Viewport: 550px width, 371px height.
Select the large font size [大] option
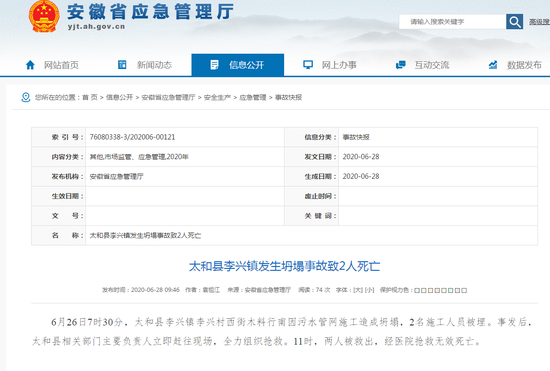point(358,290)
